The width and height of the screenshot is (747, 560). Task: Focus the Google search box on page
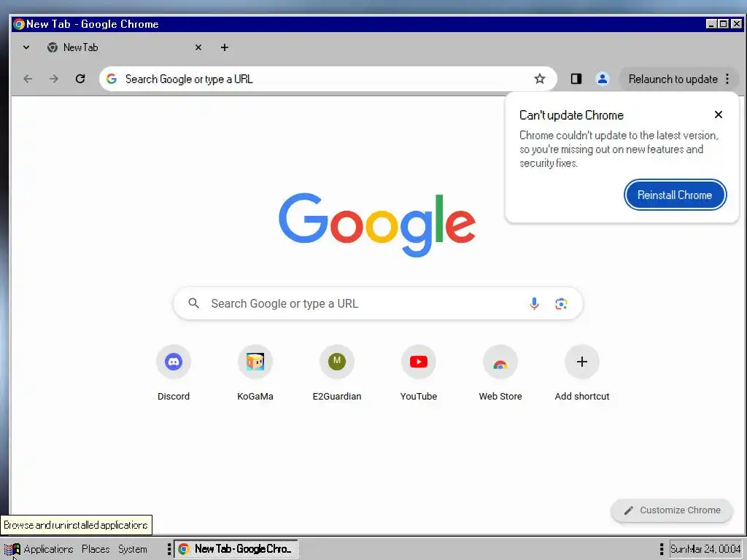pyautogui.click(x=378, y=303)
